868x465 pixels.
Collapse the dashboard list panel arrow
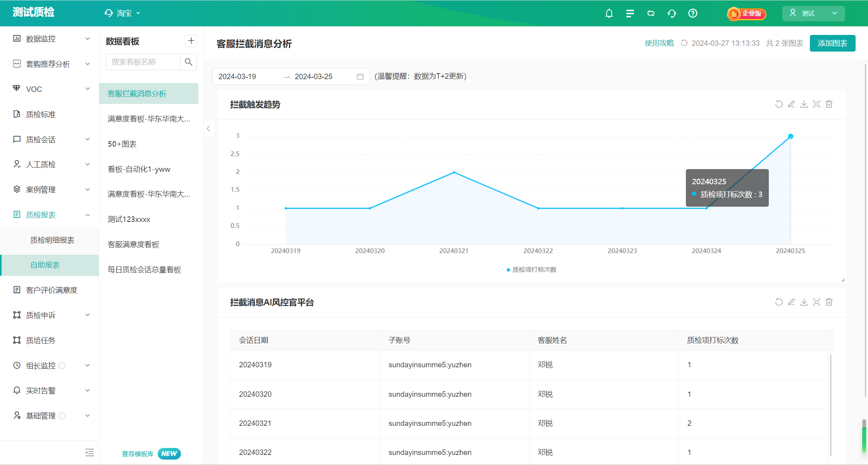coord(208,129)
